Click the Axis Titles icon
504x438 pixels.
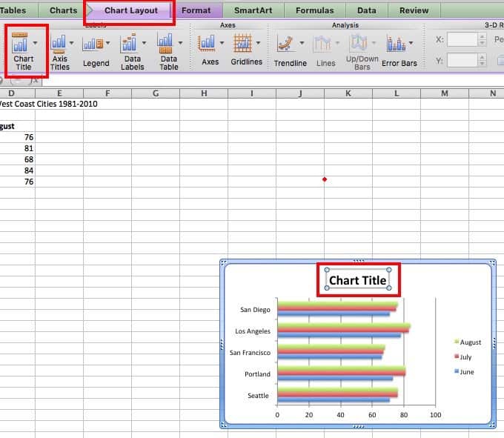59,44
